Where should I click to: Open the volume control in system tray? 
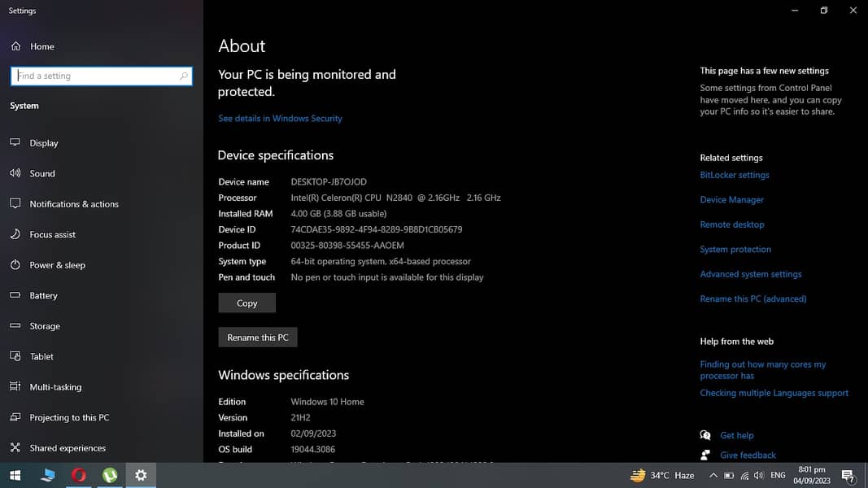click(757, 476)
